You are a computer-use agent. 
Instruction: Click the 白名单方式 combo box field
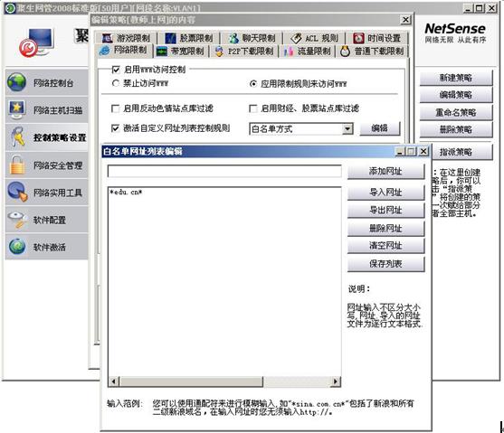(301, 128)
